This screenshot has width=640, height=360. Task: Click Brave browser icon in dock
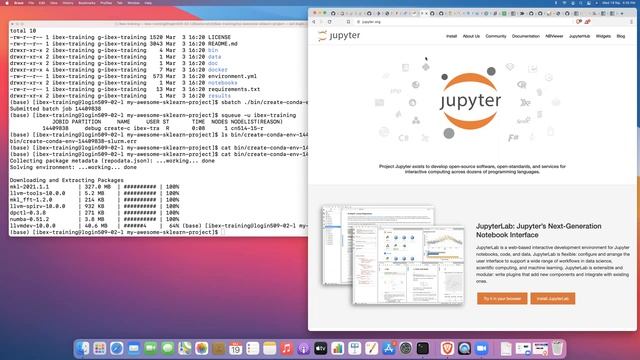pos(447,349)
